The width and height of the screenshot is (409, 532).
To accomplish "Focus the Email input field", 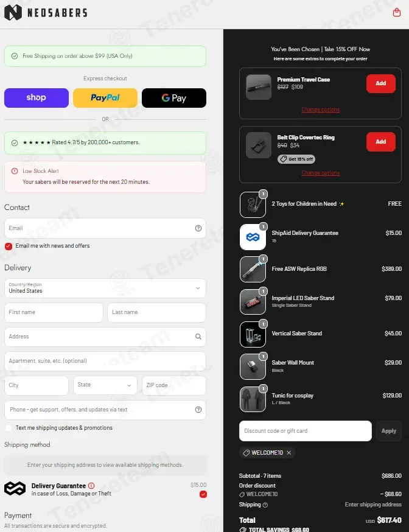I will (105, 228).
